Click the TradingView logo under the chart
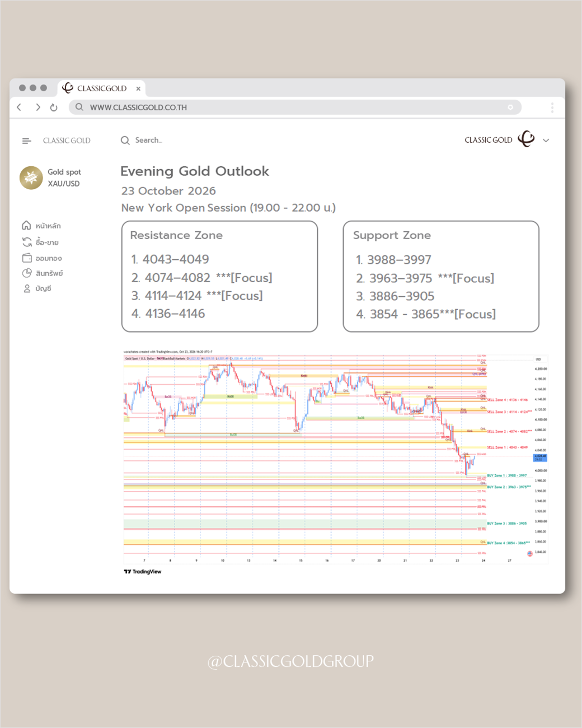This screenshot has height=728, width=582. click(143, 572)
